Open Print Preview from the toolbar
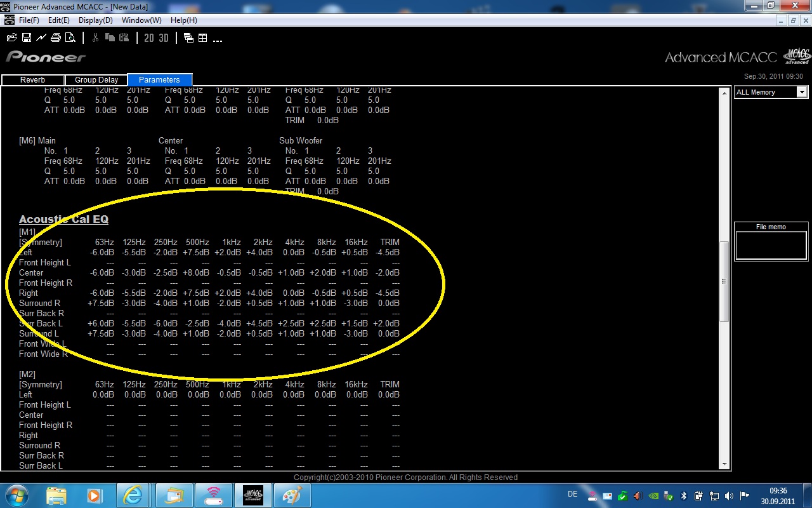The image size is (812, 508). 70,38
